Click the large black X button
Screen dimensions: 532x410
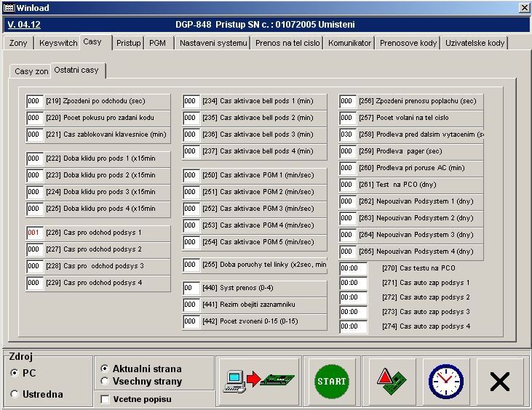(499, 381)
